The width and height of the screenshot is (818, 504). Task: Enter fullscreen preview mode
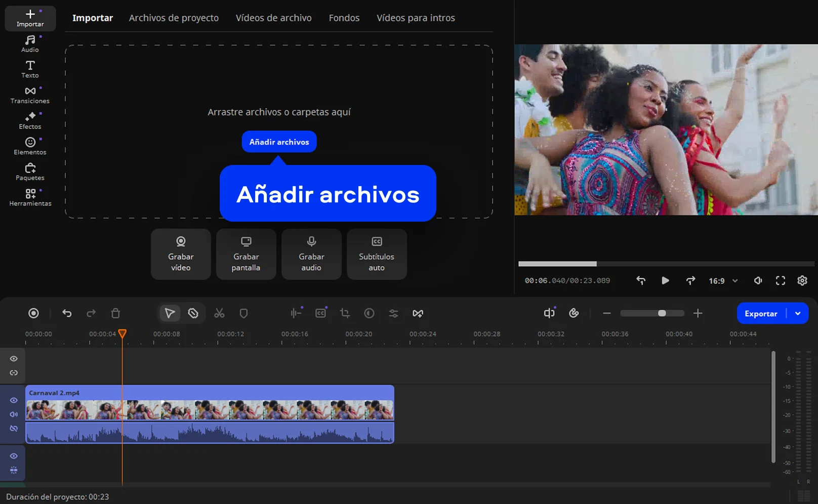pyautogui.click(x=780, y=280)
